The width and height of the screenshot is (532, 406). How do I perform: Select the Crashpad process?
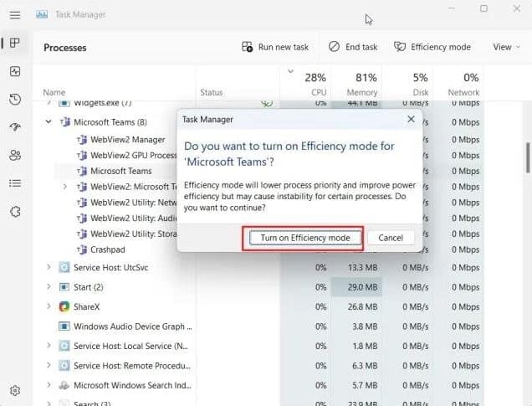pyautogui.click(x=108, y=249)
